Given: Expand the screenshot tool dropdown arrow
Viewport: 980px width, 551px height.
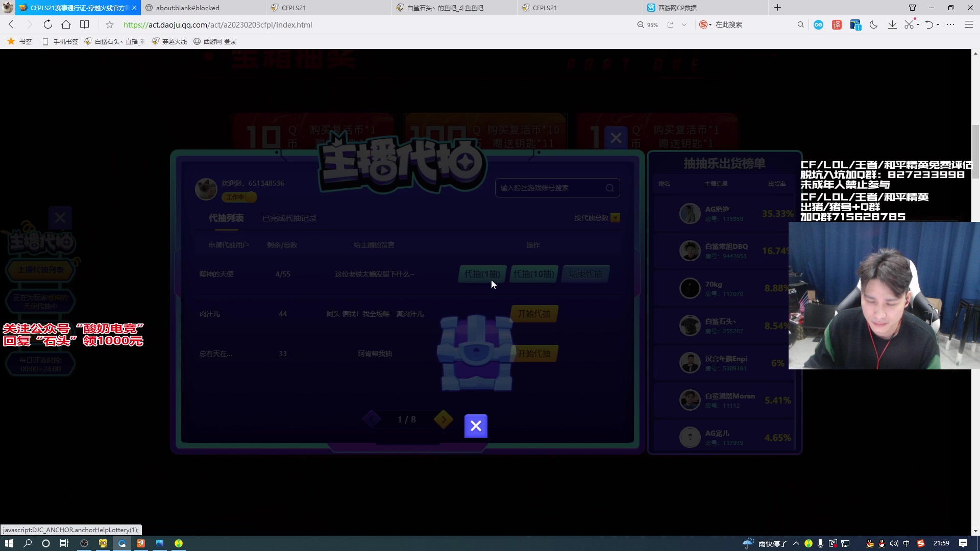Looking at the screenshot, I should pos(918,24).
